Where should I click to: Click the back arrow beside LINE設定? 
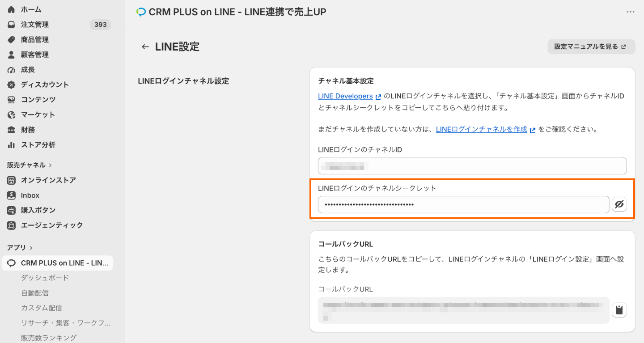[145, 47]
